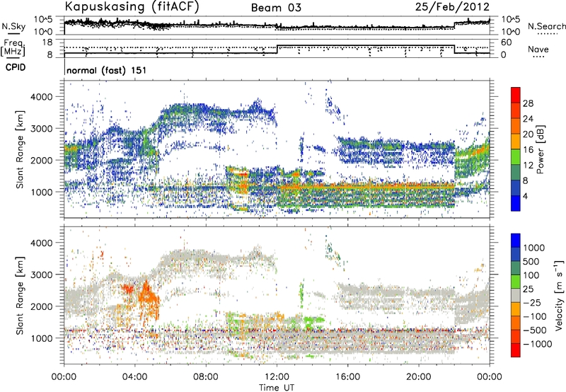Pick the light green Velocity colorbar segment near 100

pyautogui.click(x=516, y=282)
